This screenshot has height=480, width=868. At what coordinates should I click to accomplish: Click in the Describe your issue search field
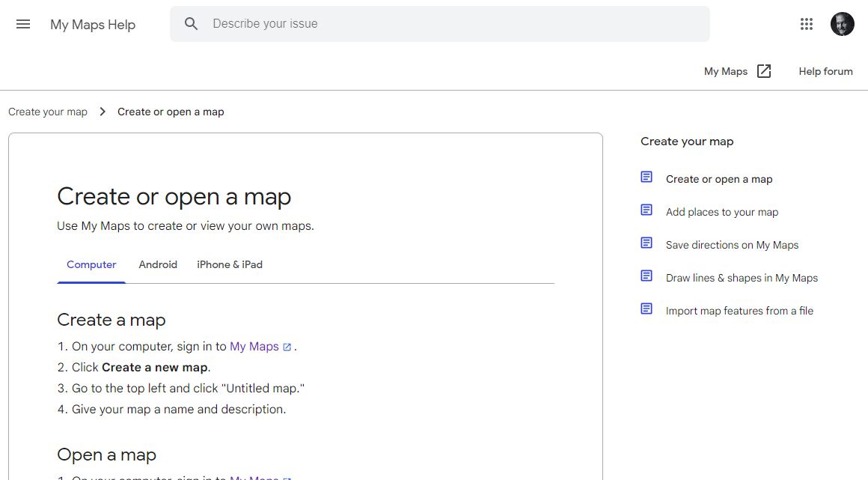click(x=449, y=24)
